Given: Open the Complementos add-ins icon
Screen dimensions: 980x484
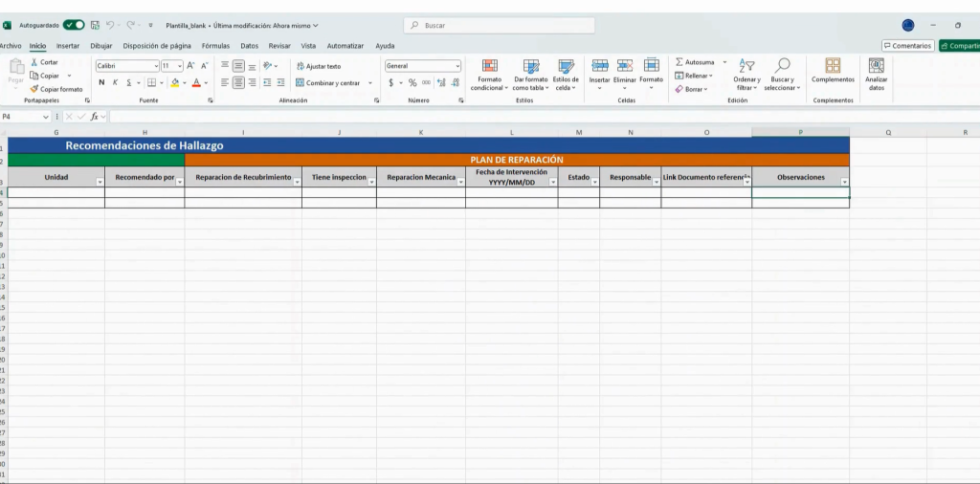Looking at the screenshot, I should pos(833,66).
